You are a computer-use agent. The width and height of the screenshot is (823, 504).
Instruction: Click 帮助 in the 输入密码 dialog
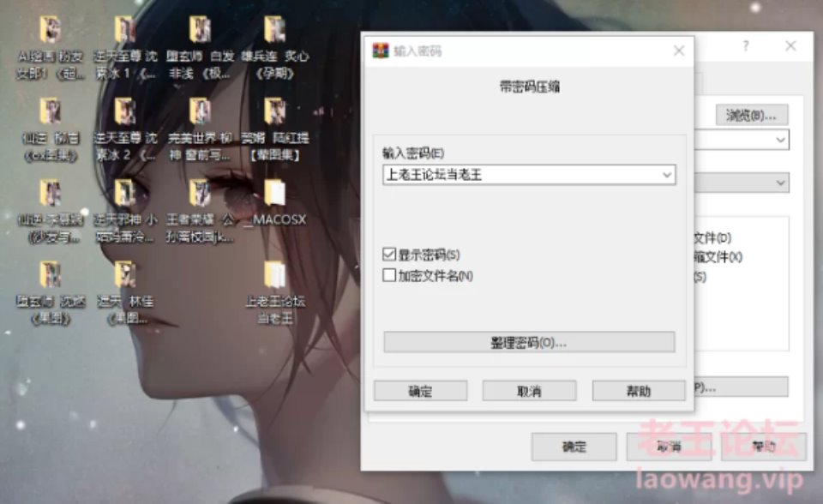(639, 391)
